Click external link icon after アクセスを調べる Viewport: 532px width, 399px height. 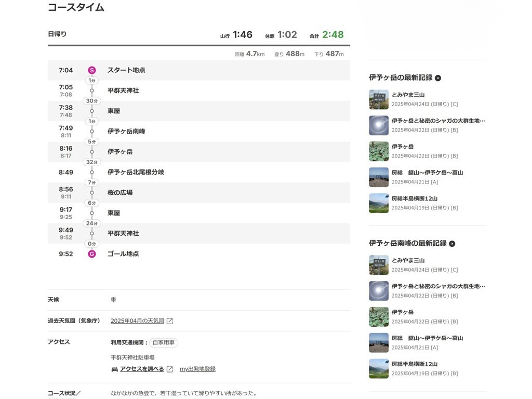point(170,369)
